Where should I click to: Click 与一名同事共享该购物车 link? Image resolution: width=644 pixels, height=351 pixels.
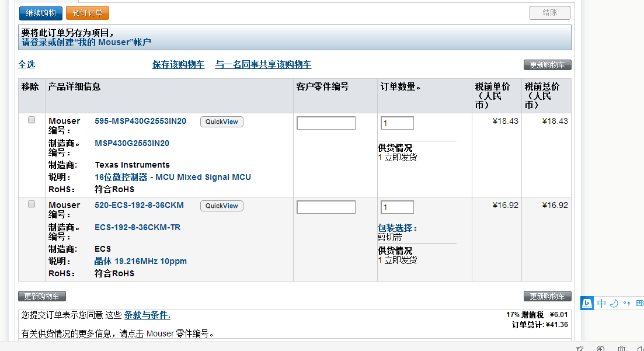pos(263,64)
